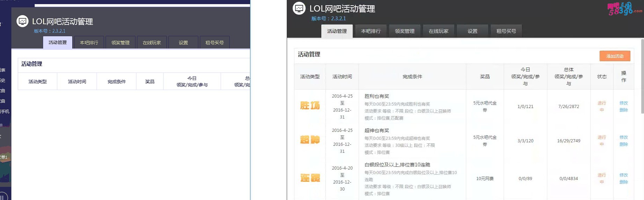Select 租号买号 tab in the right window
Screen dimensions: 644x200
(506, 31)
